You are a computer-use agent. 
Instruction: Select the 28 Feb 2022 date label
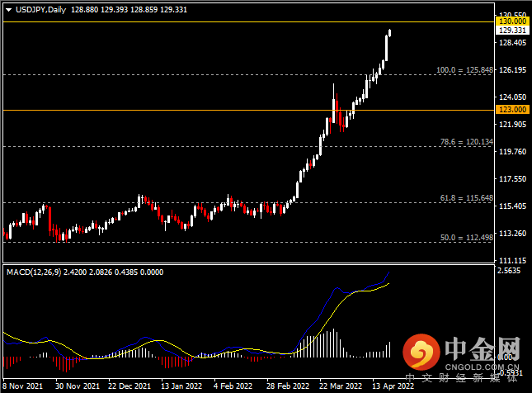click(288, 386)
